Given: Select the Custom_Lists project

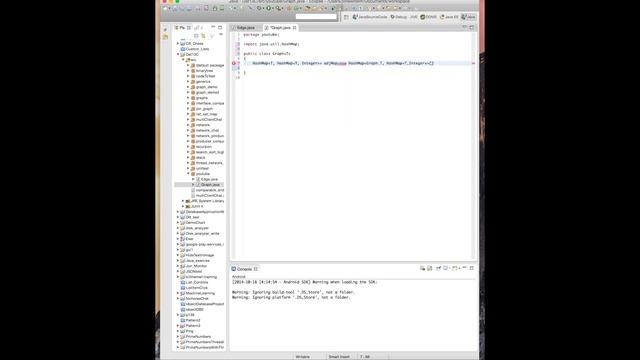Looking at the screenshot, I should click(x=195, y=49).
